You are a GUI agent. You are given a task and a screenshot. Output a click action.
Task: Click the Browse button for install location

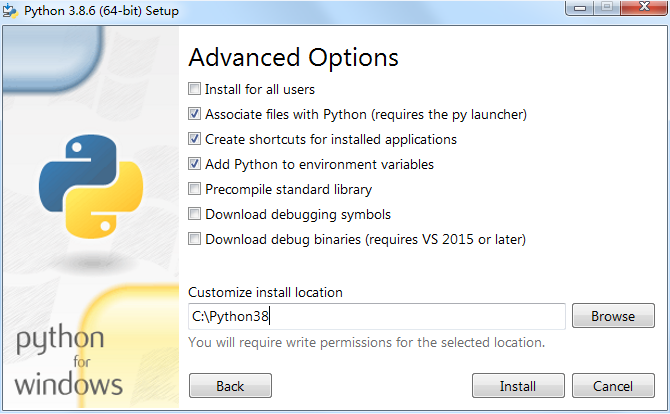click(613, 316)
